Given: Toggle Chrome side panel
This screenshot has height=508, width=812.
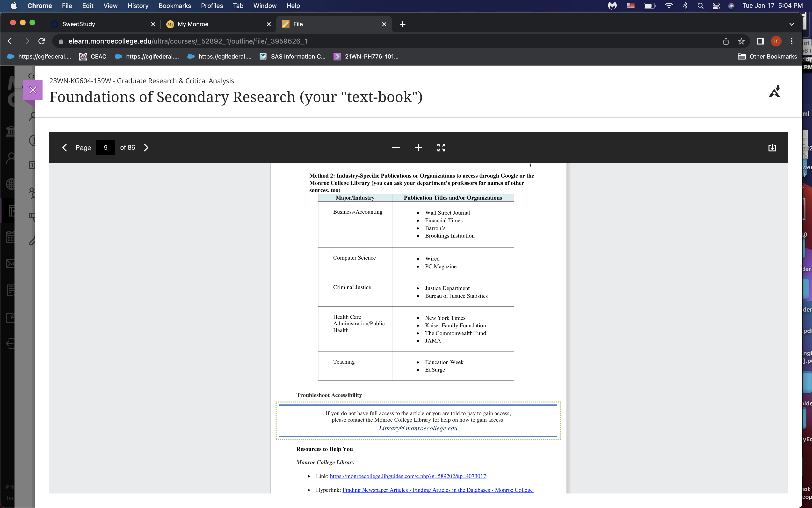Looking at the screenshot, I should point(760,41).
